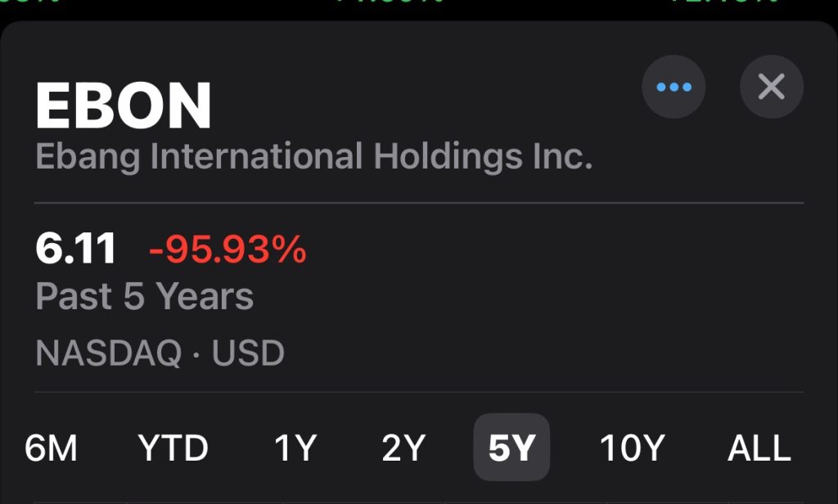
Task: Click the divider below the company name
Action: tap(419, 202)
